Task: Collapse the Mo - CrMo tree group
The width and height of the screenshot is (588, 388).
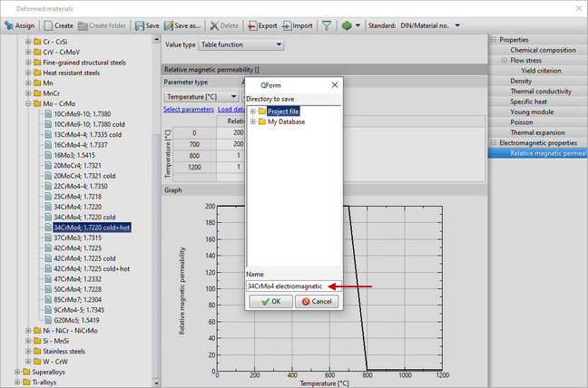Action: tap(28, 103)
